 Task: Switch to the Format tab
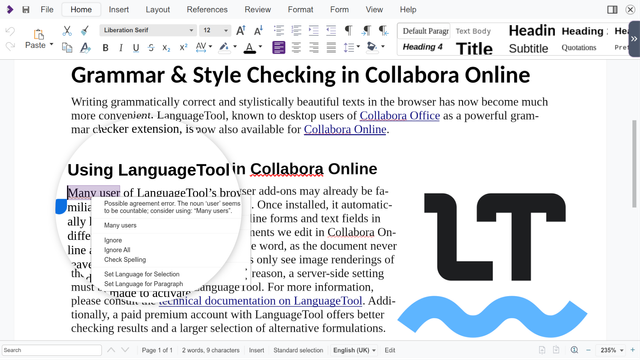[300, 9]
